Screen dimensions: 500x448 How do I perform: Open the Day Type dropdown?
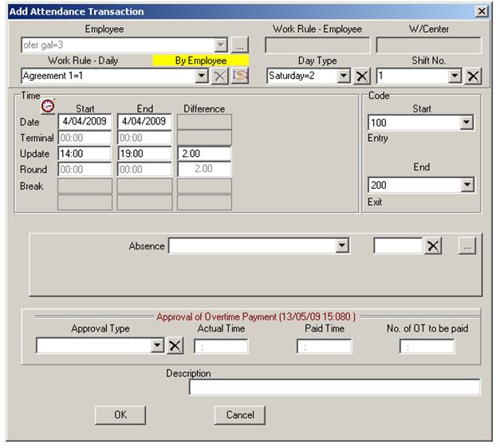click(x=344, y=76)
